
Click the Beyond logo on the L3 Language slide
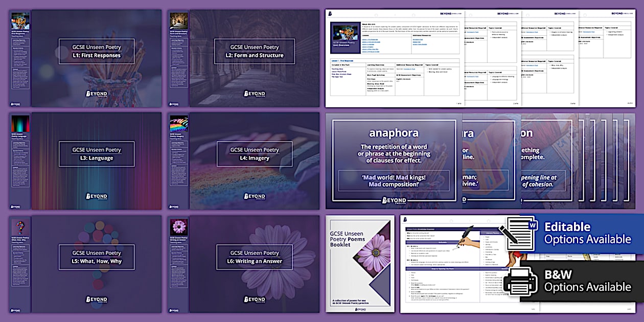tap(97, 196)
